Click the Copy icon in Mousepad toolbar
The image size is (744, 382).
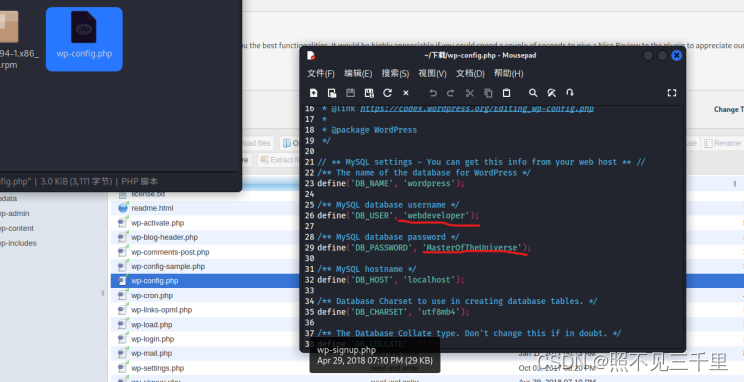tap(488, 93)
